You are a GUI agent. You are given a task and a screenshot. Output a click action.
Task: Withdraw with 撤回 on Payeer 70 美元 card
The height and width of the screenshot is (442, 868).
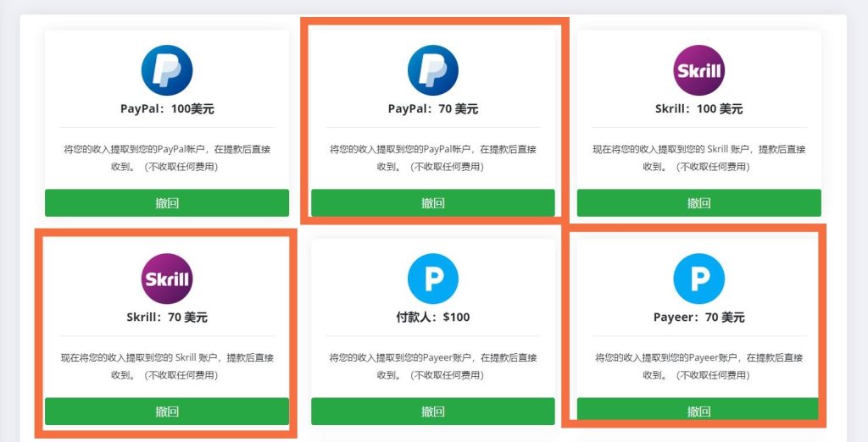pos(698,411)
